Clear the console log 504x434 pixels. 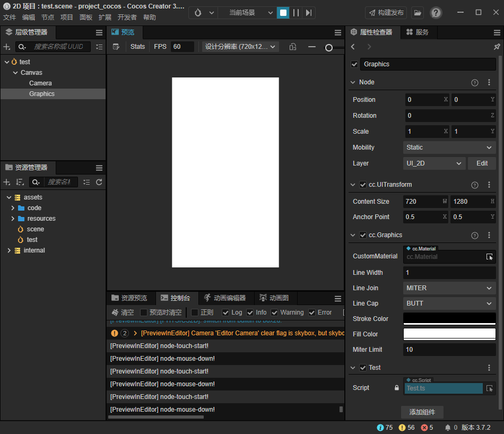pyautogui.click(x=122, y=313)
